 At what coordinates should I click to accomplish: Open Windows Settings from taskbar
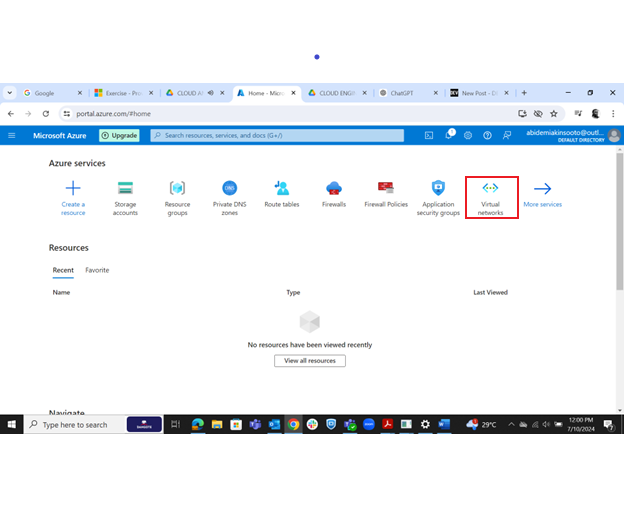pyautogui.click(x=425, y=424)
